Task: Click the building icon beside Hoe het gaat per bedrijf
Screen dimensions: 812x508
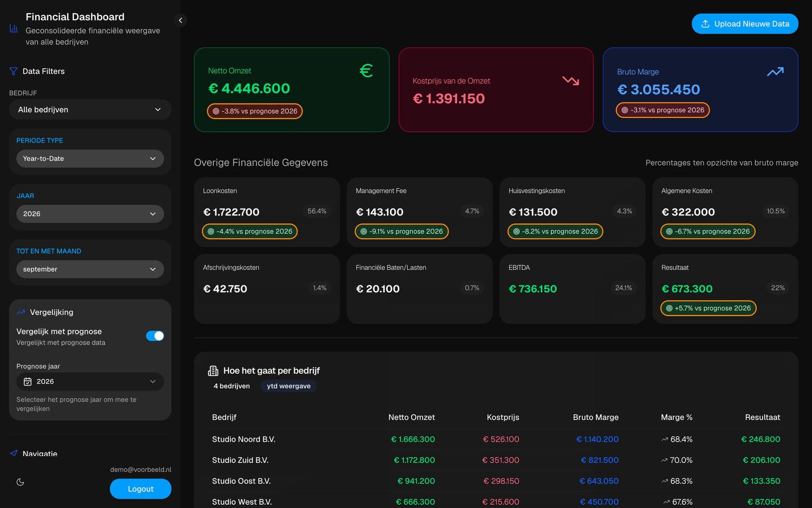Action: click(x=213, y=371)
